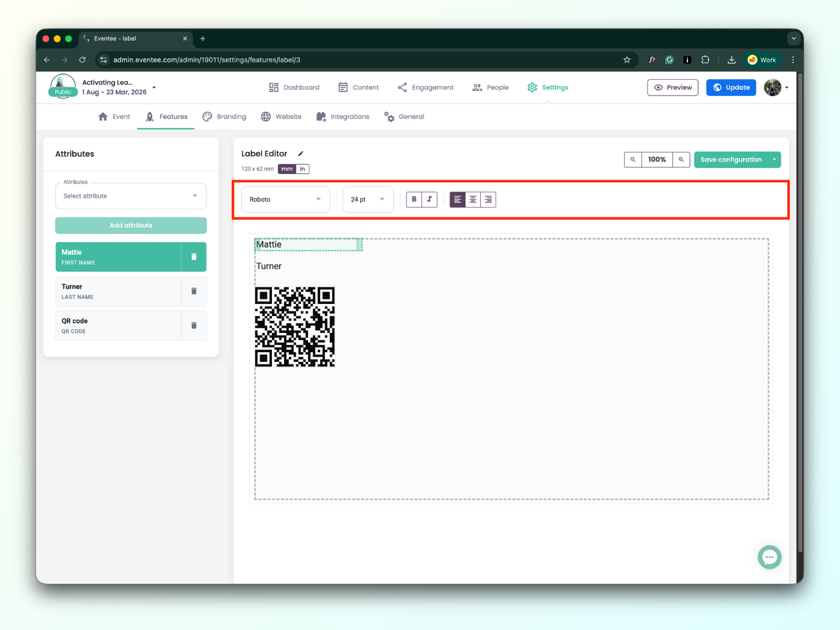This screenshot has width=840, height=630.
Task: Select the Turner text on the label canvas
Action: (x=269, y=266)
